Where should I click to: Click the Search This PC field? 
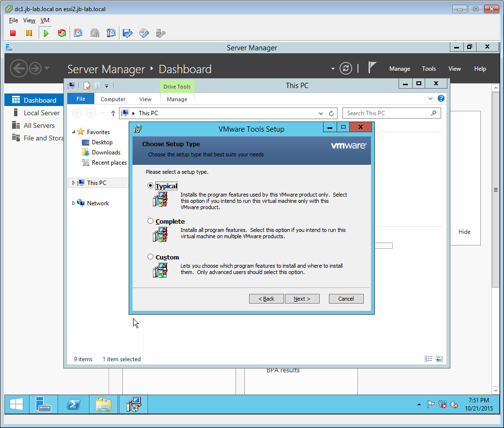387,113
